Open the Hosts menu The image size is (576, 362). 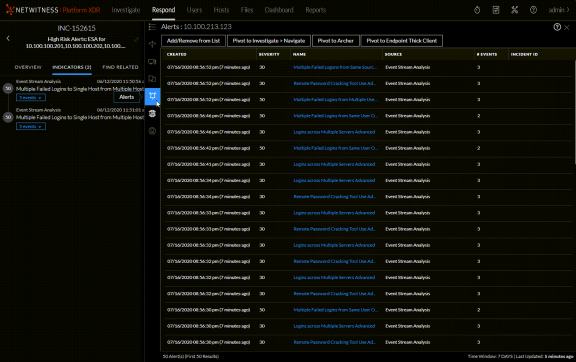[221, 10]
